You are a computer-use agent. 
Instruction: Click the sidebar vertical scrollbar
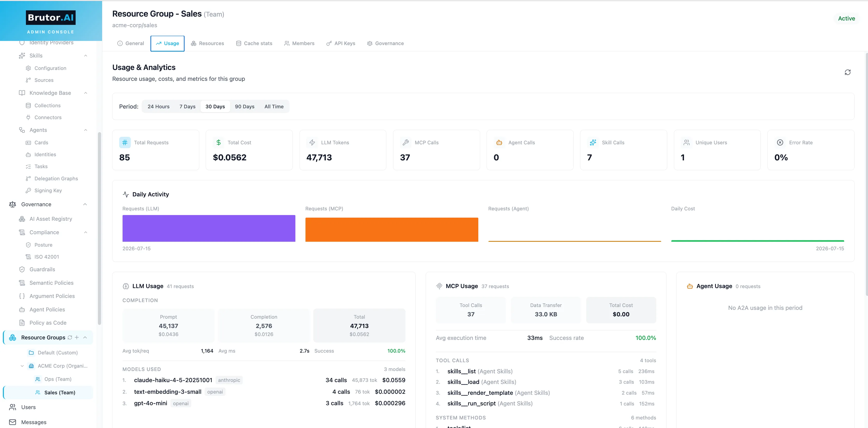point(99,228)
